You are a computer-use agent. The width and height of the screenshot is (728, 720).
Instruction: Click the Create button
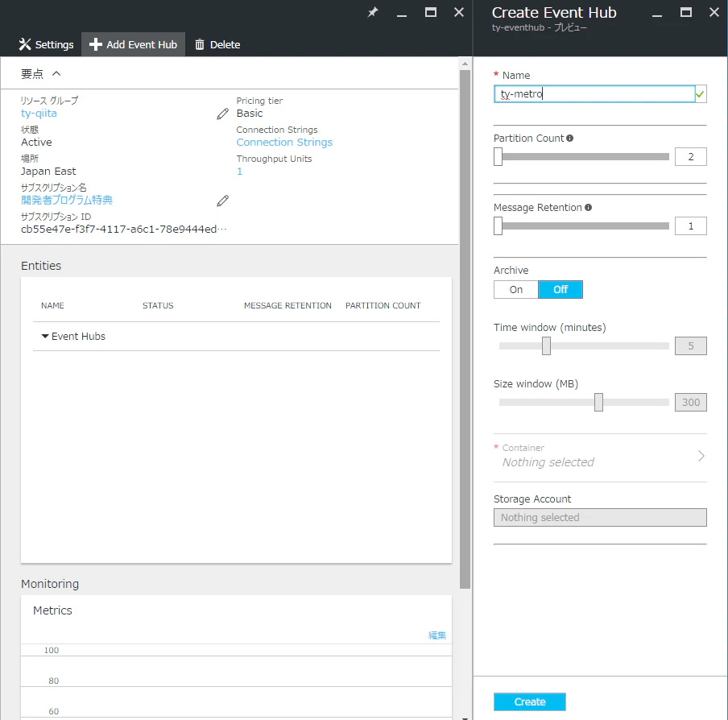click(530, 701)
